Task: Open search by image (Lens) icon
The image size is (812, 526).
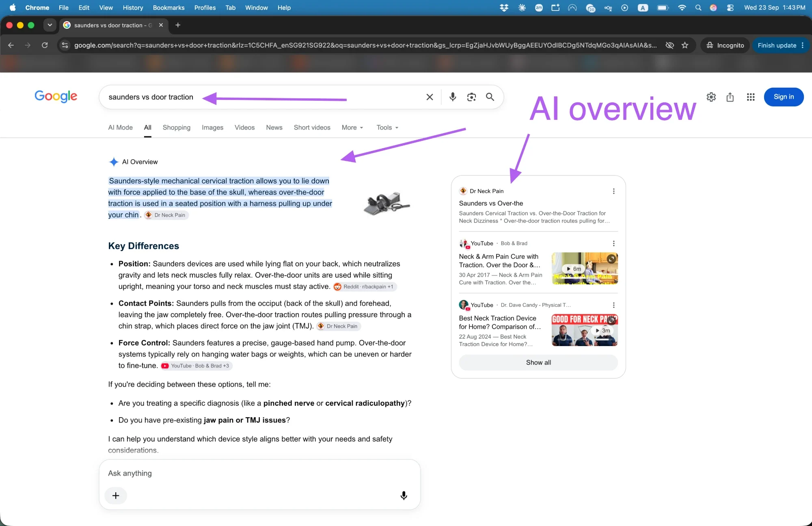Action: (x=471, y=97)
